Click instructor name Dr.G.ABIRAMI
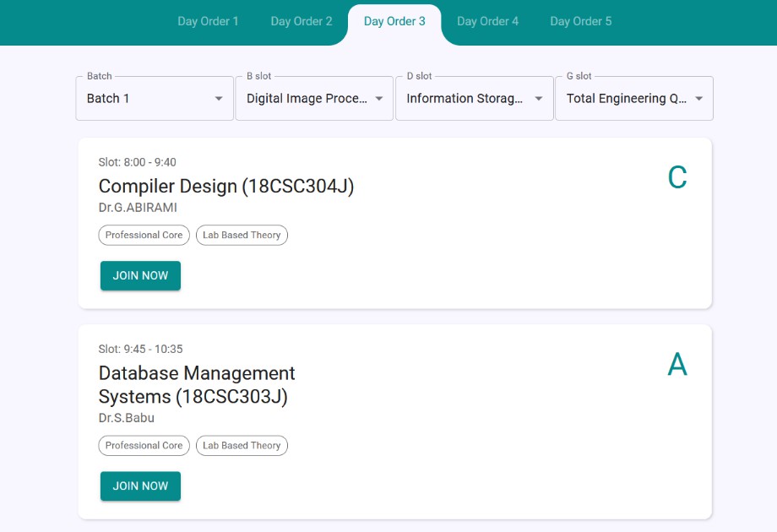Viewport: 777px width, 532px height. pyautogui.click(x=138, y=208)
